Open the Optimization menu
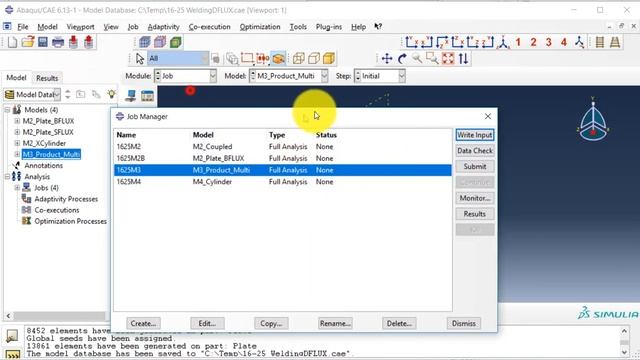Image resolution: width=640 pixels, height=360 pixels. [260, 27]
